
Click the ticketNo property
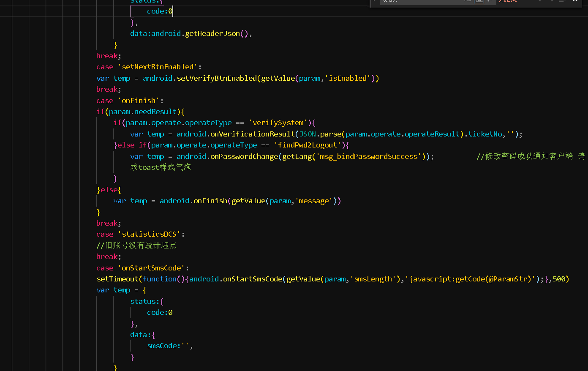[x=485, y=134]
